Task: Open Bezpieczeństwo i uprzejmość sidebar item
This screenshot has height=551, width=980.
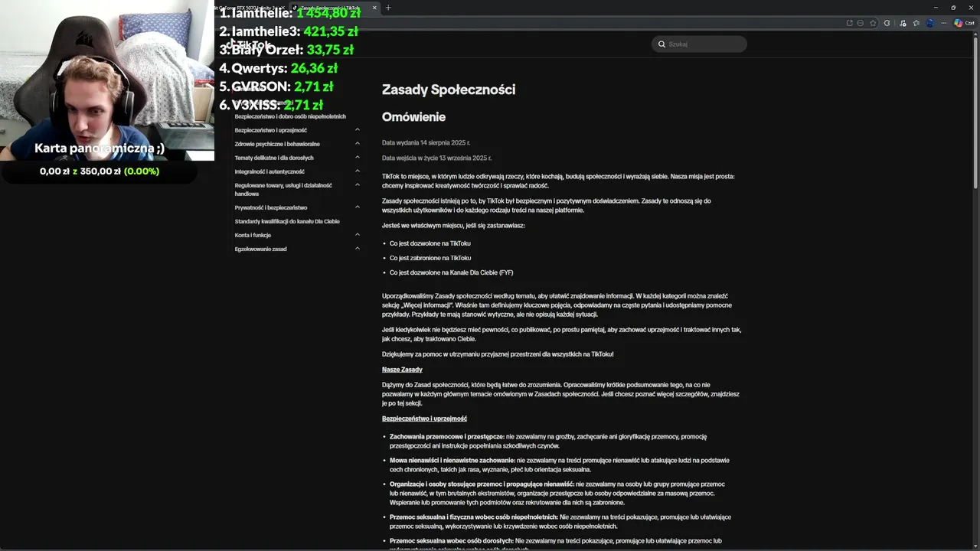Action: (270, 130)
